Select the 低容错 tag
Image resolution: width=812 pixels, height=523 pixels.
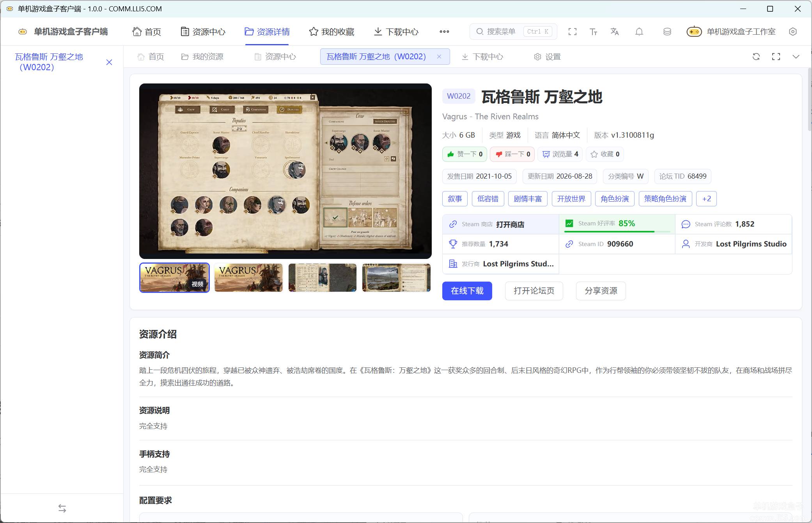[x=488, y=199]
